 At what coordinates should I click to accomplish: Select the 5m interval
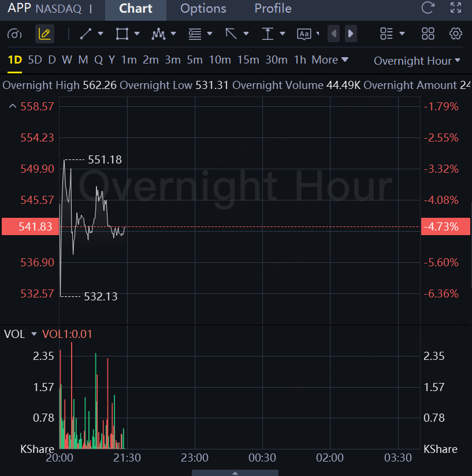tap(195, 60)
